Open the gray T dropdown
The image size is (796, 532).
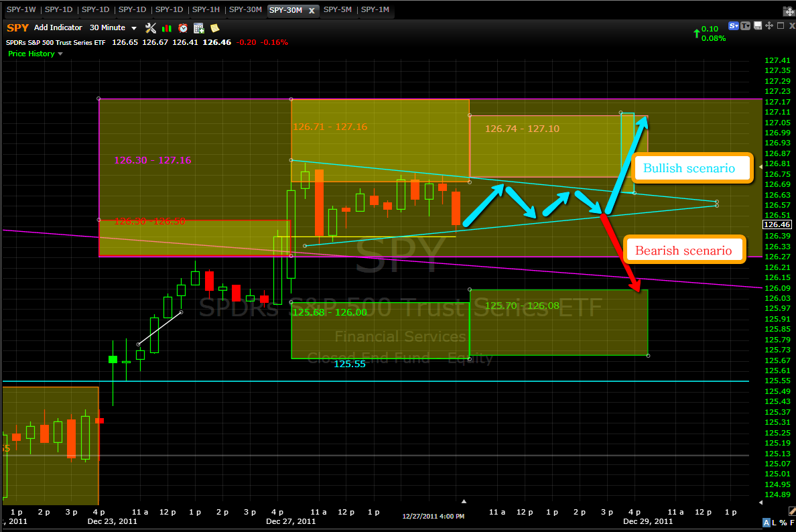745,26
